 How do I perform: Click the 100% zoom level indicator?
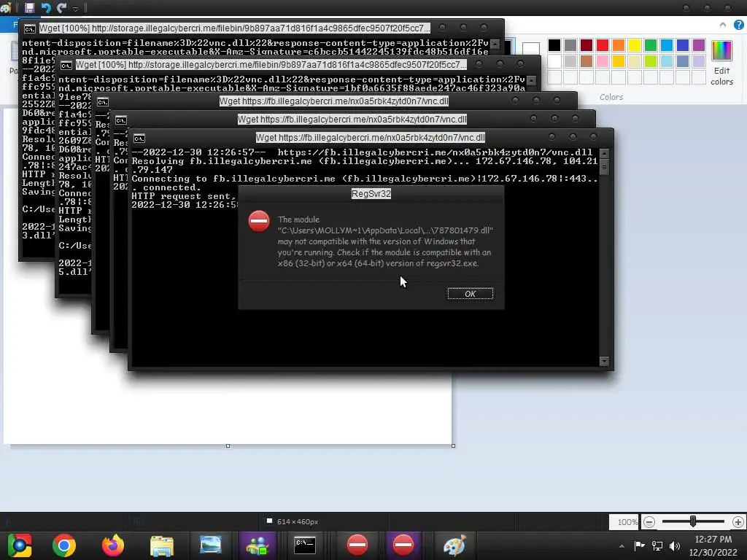pyautogui.click(x=624, y=522)
